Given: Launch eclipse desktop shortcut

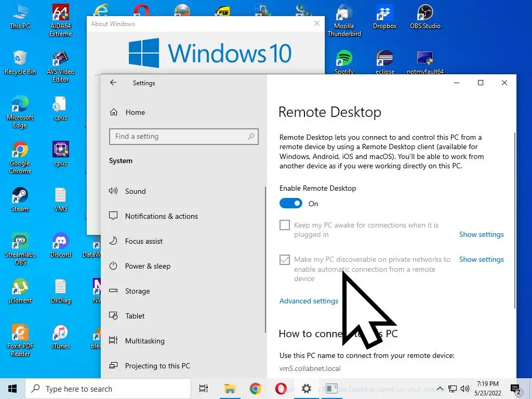Looking at the screenshot, I should (x=385, y=62).
